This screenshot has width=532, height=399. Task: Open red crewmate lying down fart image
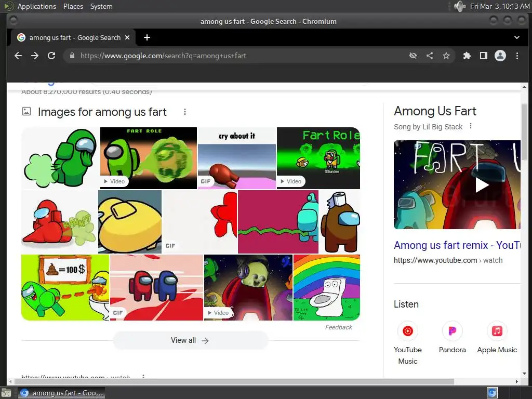click(59, 221)
